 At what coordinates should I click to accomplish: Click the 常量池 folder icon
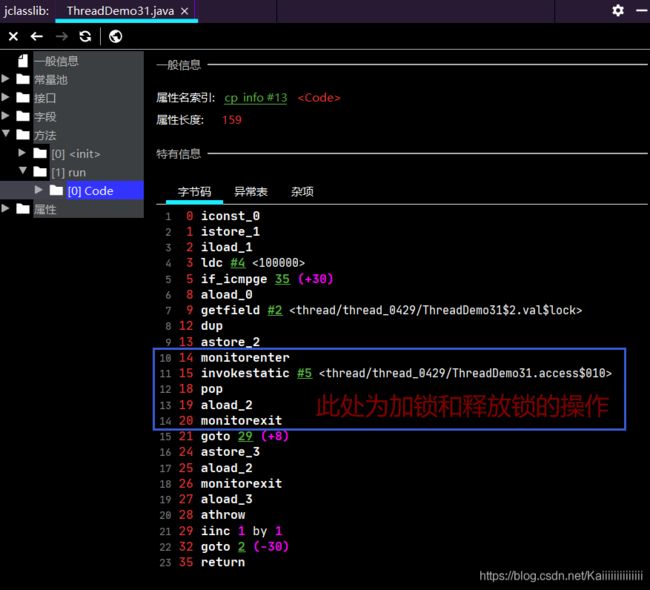point(23,79)
